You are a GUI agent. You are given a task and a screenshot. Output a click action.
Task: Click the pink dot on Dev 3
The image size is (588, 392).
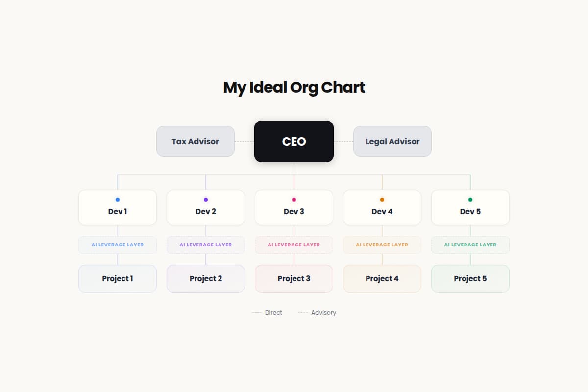tap(294, 200)
